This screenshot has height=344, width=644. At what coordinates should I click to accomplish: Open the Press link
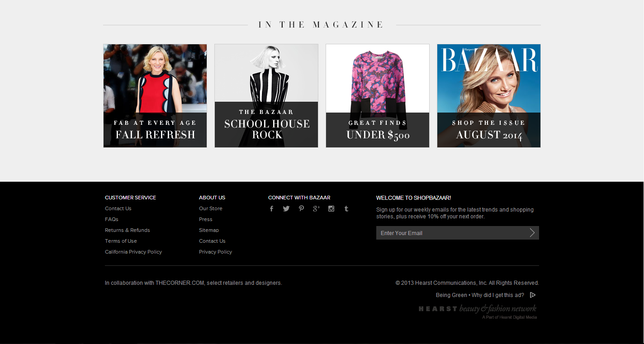pyautogui.click(x=206, y=219)
